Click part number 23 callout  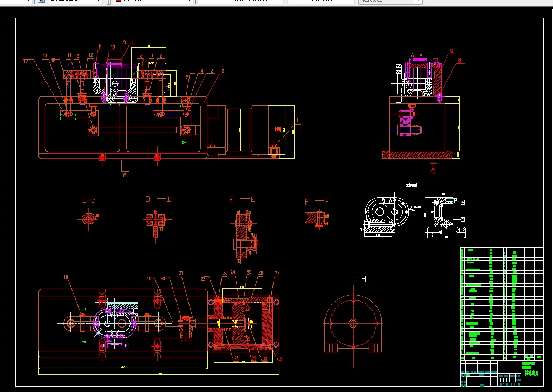[x=225, y=273]
